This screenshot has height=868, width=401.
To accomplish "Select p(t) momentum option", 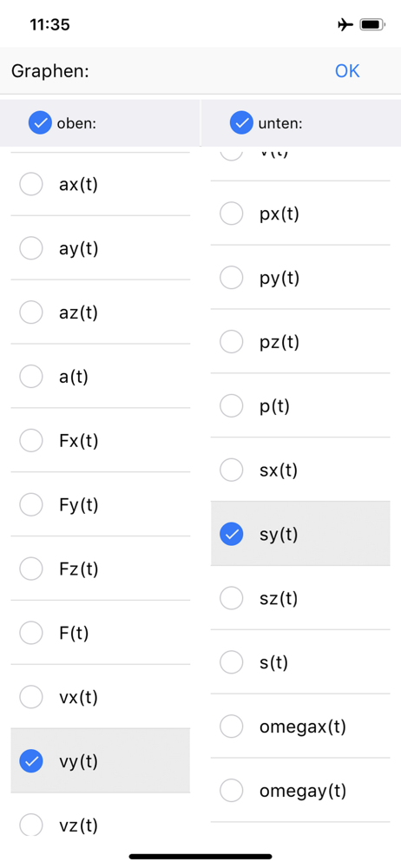I will point(300,405).
